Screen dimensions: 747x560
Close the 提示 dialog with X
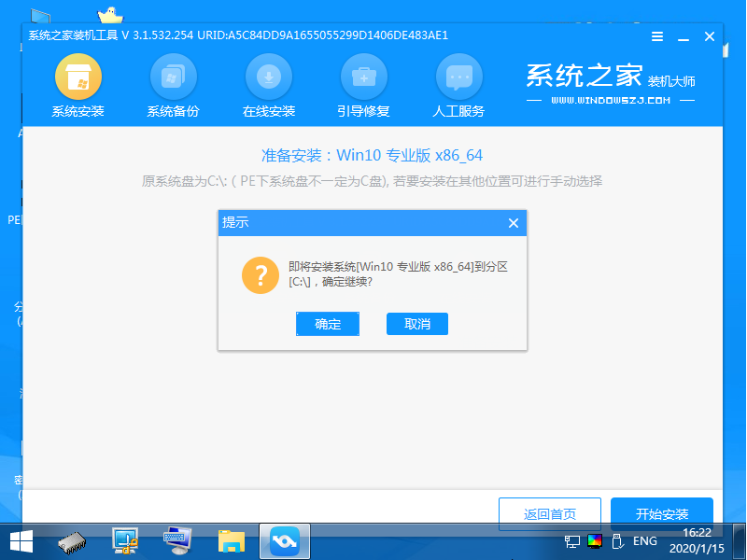(513, 223)
